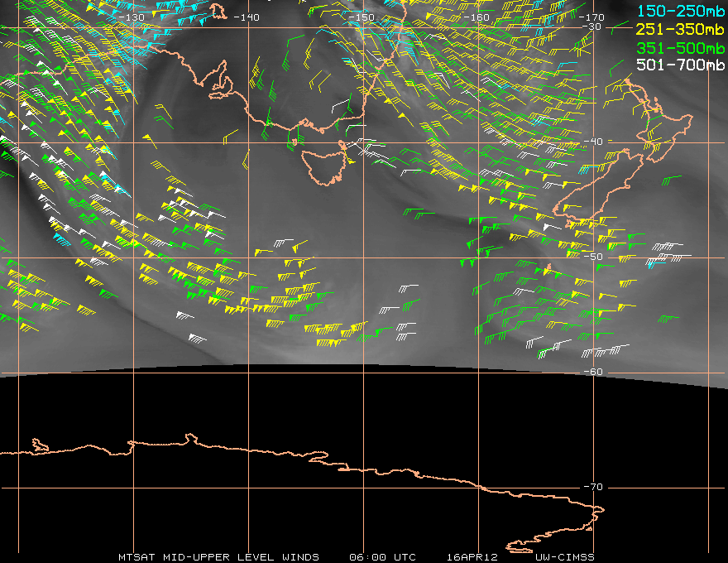The image size is (728, 563).
Task: Click the 16APR12 date text
Action: (x=472, y=557)
